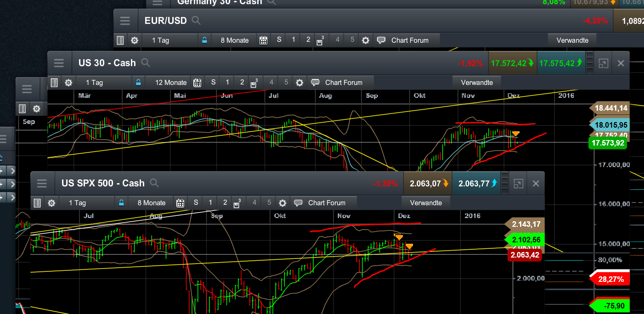The width and height of the screenshot is (644, 314).
Task: Click the red 28,27% label
Action: click(610, 279)
